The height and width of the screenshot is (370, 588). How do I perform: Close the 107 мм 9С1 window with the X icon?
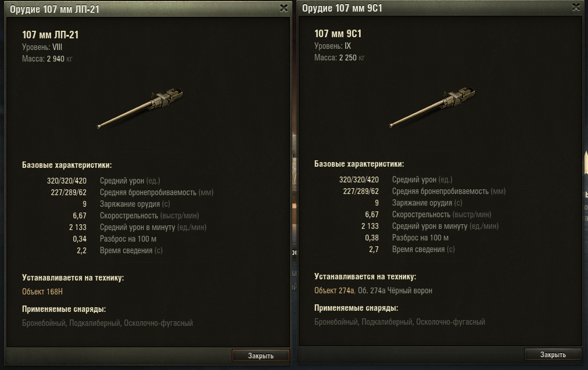point(576,7)
